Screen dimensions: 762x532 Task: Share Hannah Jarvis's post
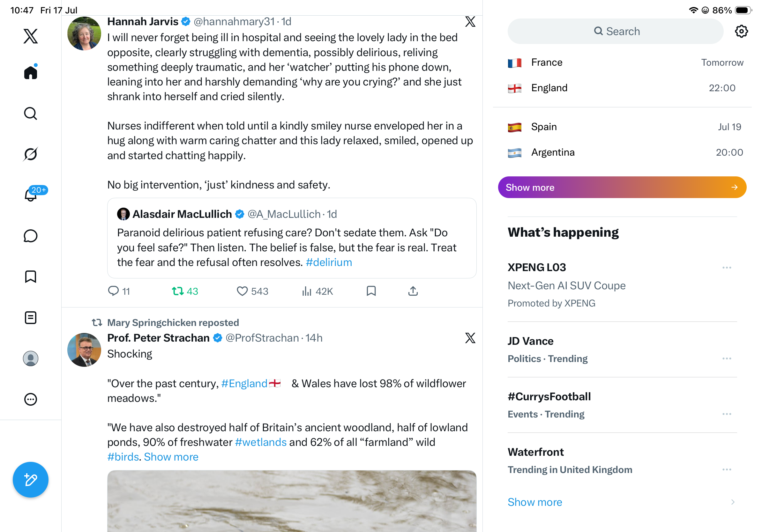click(x=413, y=291)
